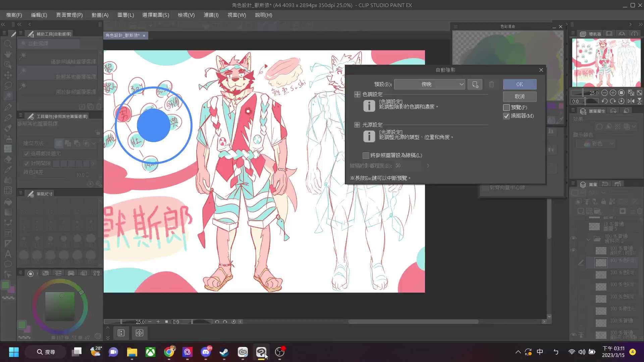Viewport: 644px width, 362px height.
Task: Expand the 色調設定 section
Action: [x=357, y=95]
